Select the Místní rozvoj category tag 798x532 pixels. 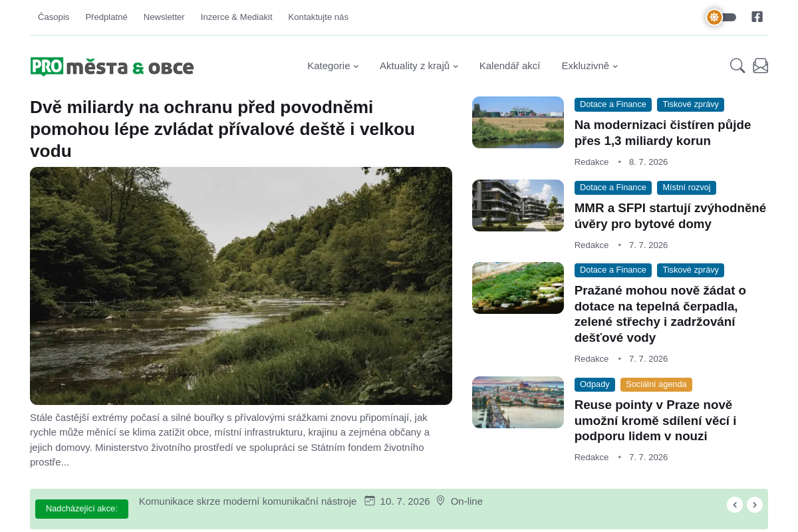[x=686, y=188]
